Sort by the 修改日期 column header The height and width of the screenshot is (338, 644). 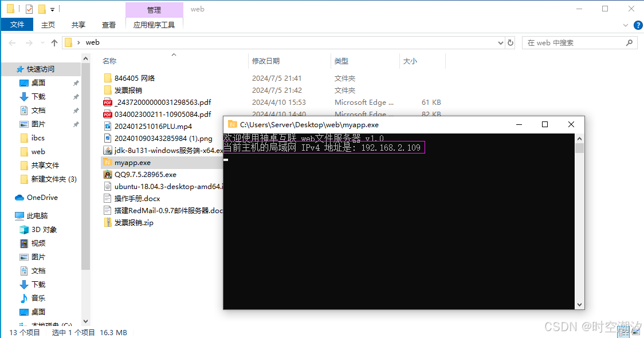(266, 61)
